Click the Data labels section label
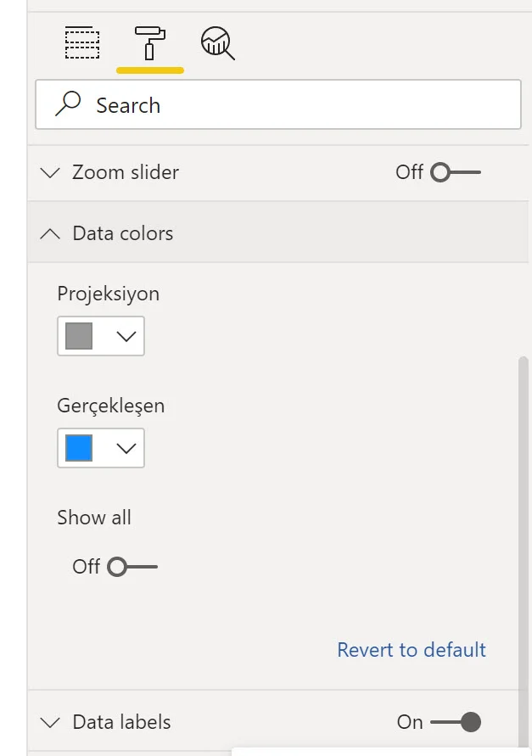 pyautogui.click(x=121, y=722)
